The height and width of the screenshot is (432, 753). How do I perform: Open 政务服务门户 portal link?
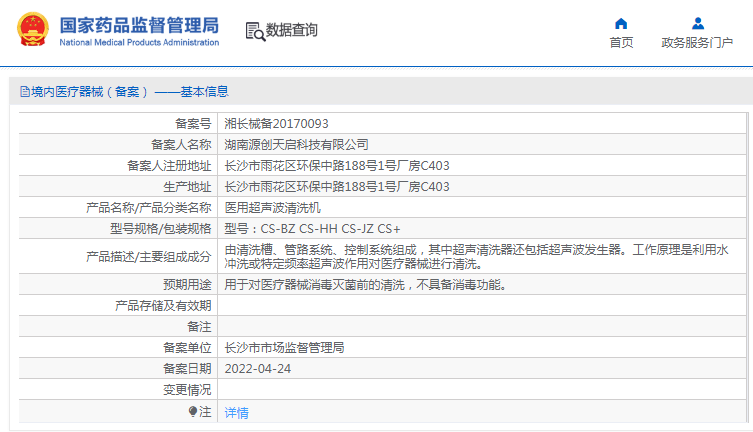(x=697, y=43)
